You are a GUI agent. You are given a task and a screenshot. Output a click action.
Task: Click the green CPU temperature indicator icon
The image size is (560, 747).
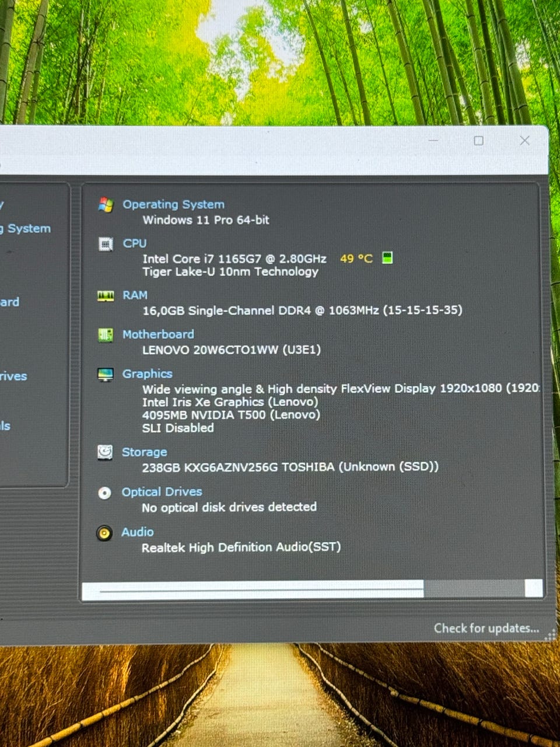tap(387, 257)
